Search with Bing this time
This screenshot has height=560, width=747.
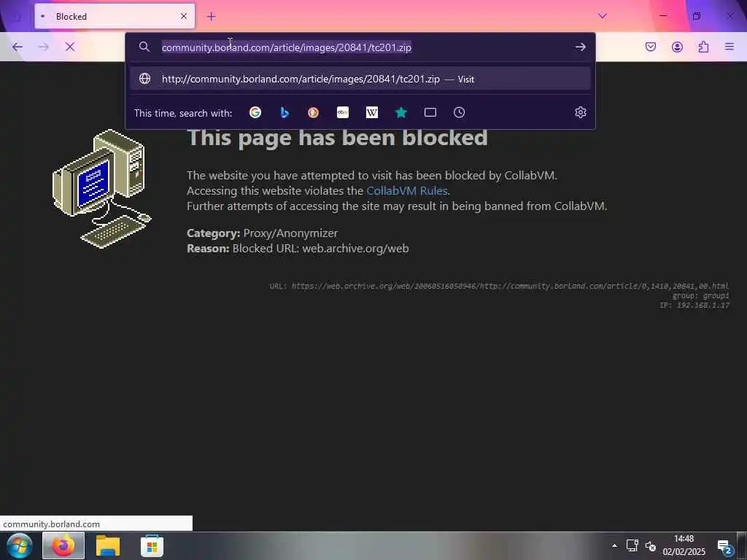[285, 112]
